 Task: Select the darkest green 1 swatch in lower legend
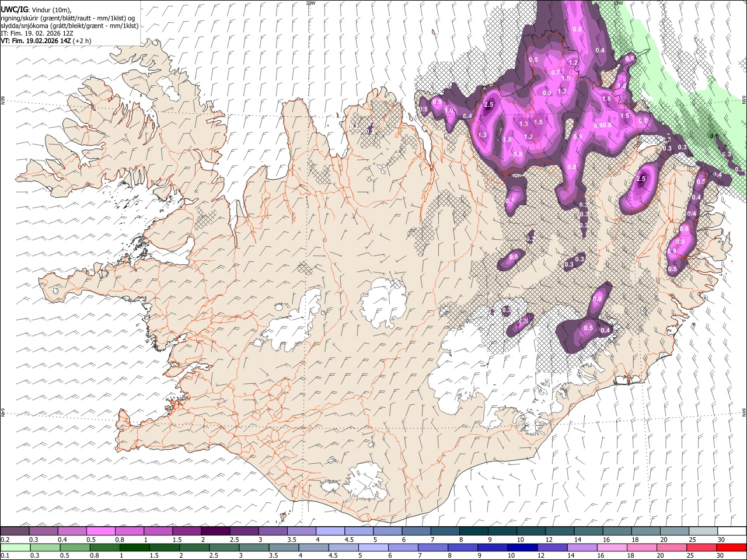[134, 547]
